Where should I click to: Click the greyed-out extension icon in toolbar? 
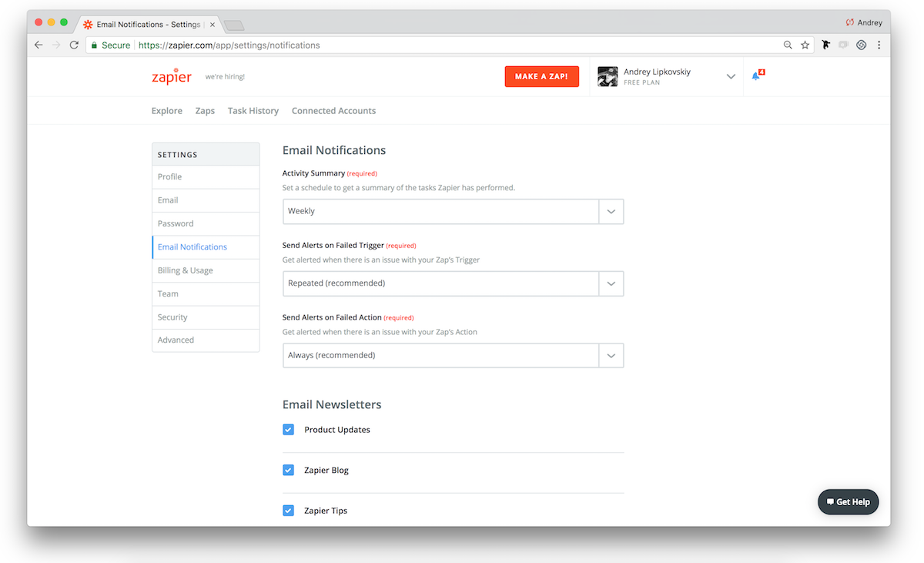tap(844, 45)
